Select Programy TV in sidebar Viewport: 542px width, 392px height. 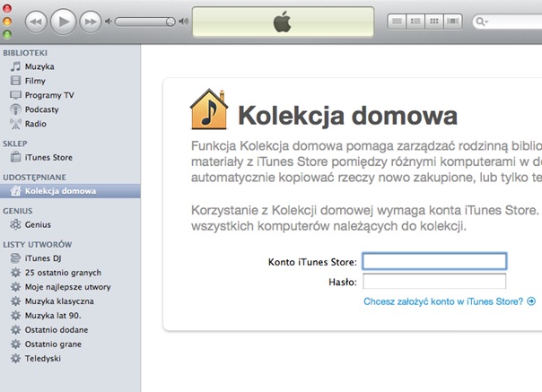[x=49, y=95]
